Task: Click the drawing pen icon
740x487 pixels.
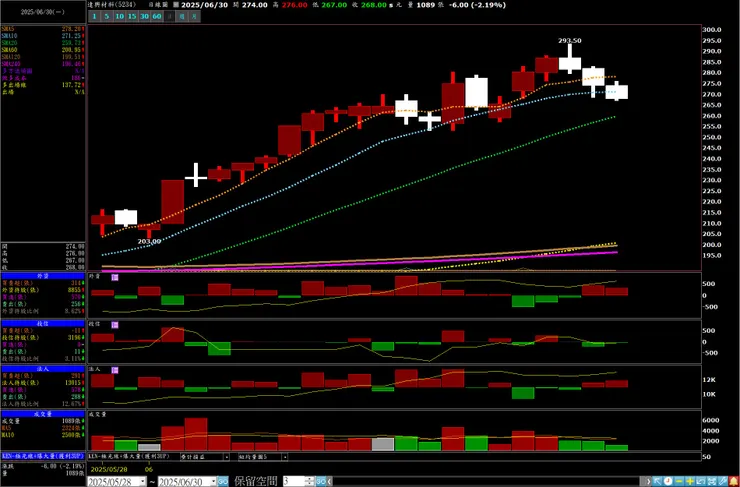Action: click(722, 481)
